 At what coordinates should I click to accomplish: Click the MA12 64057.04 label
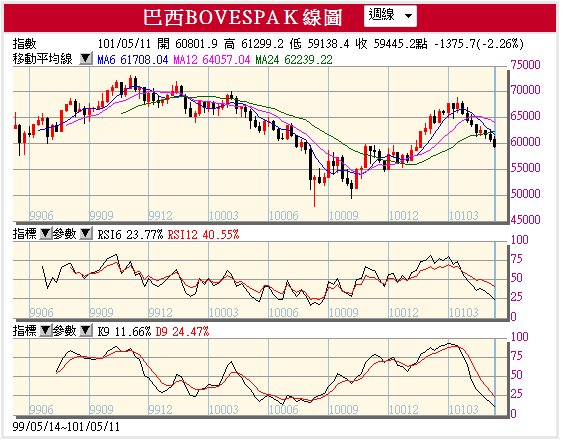212,59
